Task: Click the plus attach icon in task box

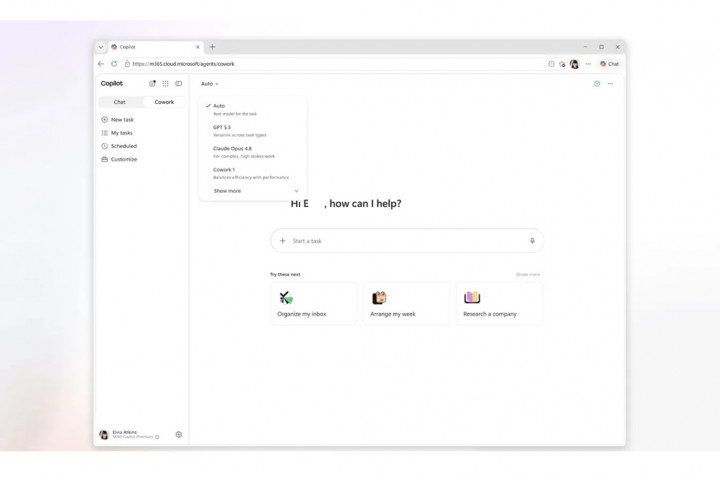Action: coord(283,241)
